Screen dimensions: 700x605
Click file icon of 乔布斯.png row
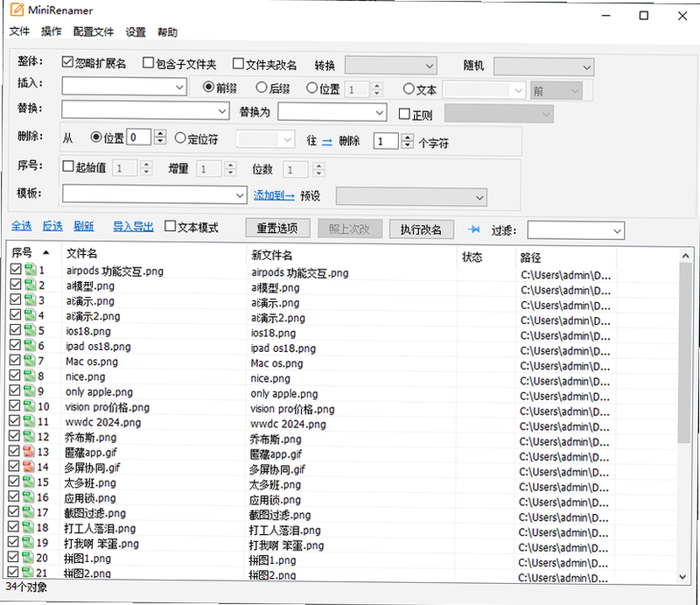click(x=29, y=436)
